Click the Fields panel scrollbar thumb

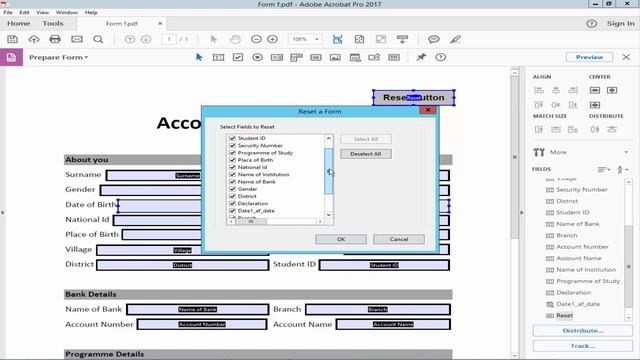tap(629, 267)
